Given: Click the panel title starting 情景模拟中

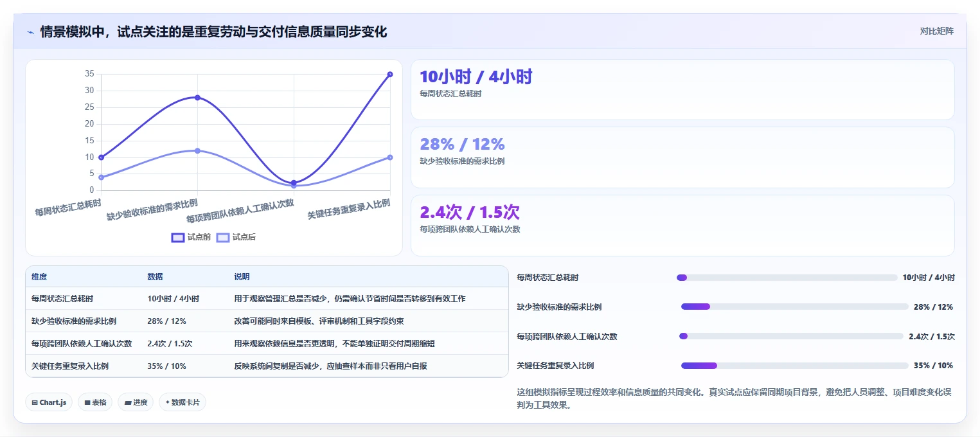Looking at the screenshot, I should tap(214, 31).
